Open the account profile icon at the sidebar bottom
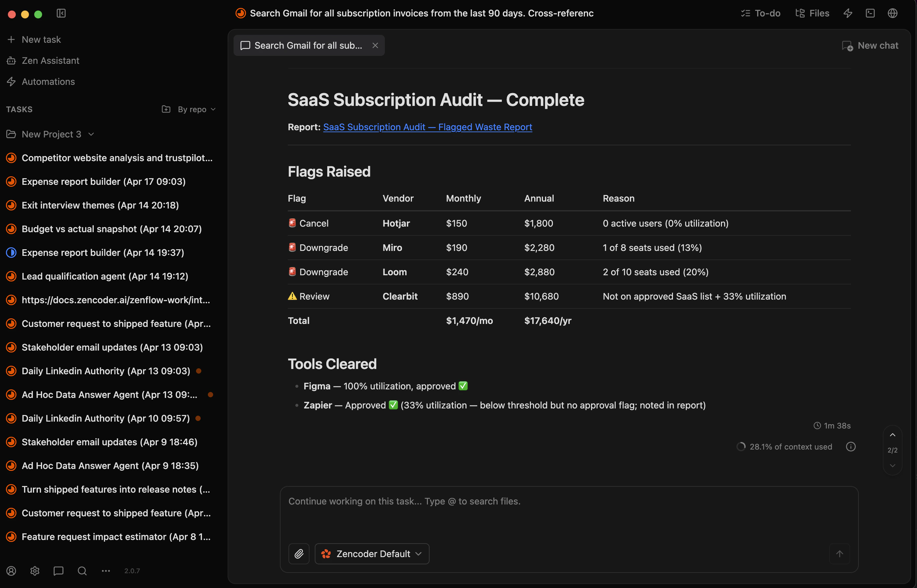 11,571
